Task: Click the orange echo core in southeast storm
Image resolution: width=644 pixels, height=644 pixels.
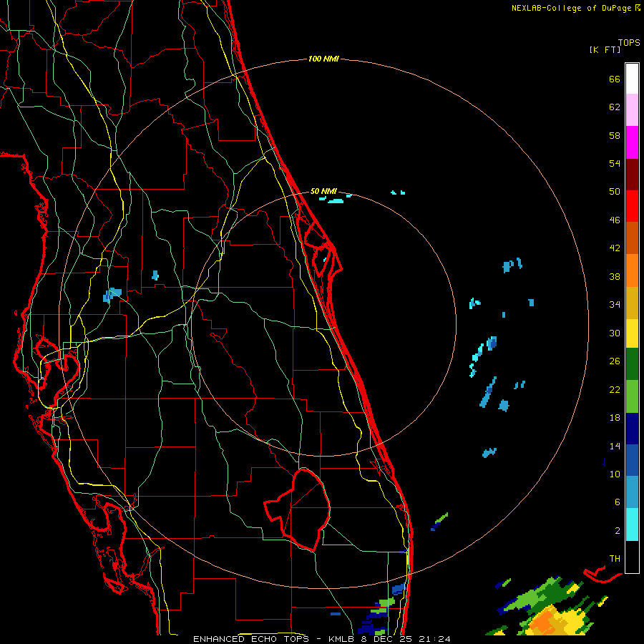Action: (x=544, y=620)
